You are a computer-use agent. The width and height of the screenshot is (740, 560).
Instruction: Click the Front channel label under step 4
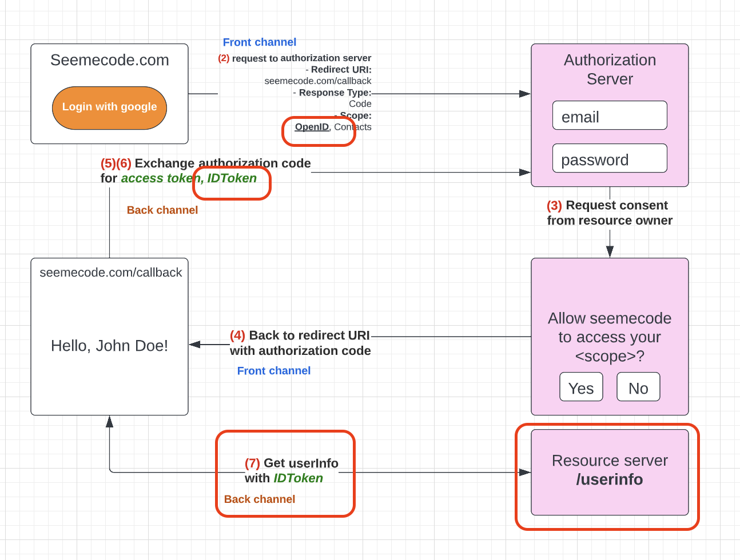pyautogui.click(x=273, y=371)
